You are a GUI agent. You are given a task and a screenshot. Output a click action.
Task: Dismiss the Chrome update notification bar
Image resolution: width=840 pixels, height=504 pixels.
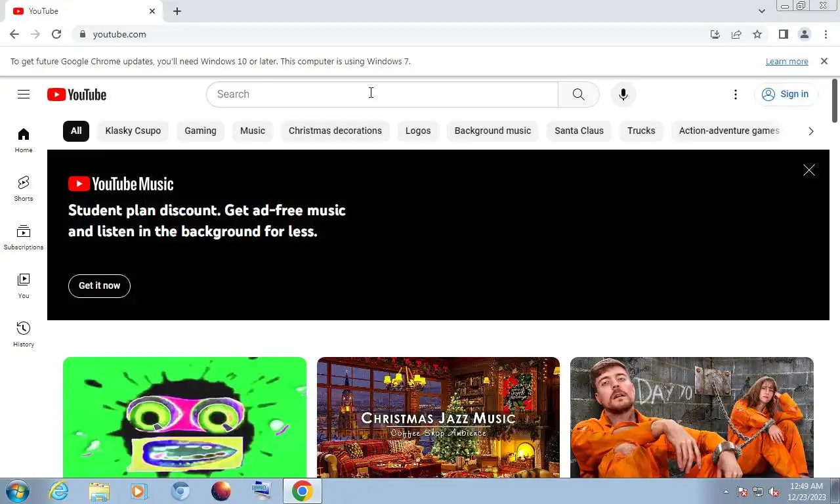(x=824, y=61)
